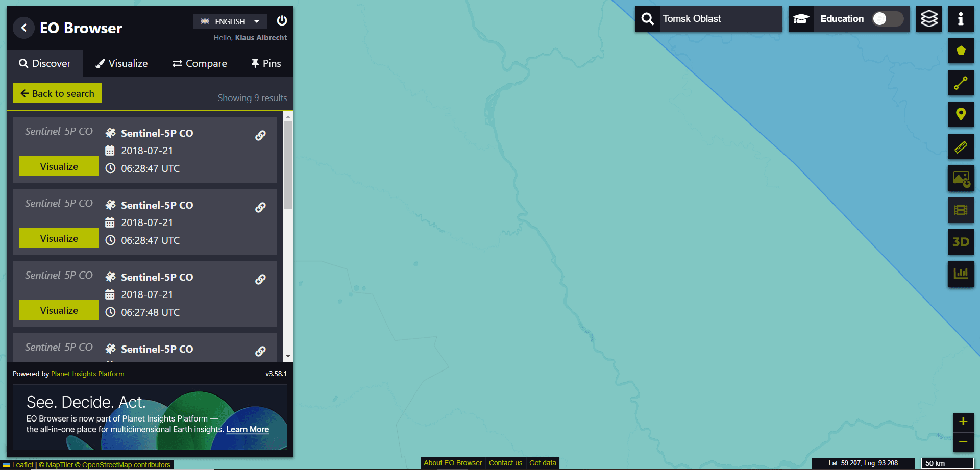Viewport: 980px width, 470px height.
Task: Toggle the Education mode switch
Action: 887,19
